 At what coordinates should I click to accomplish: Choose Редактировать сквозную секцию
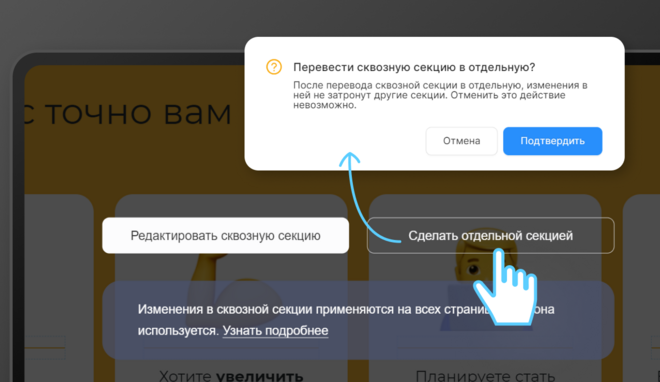tap(226, 236)
